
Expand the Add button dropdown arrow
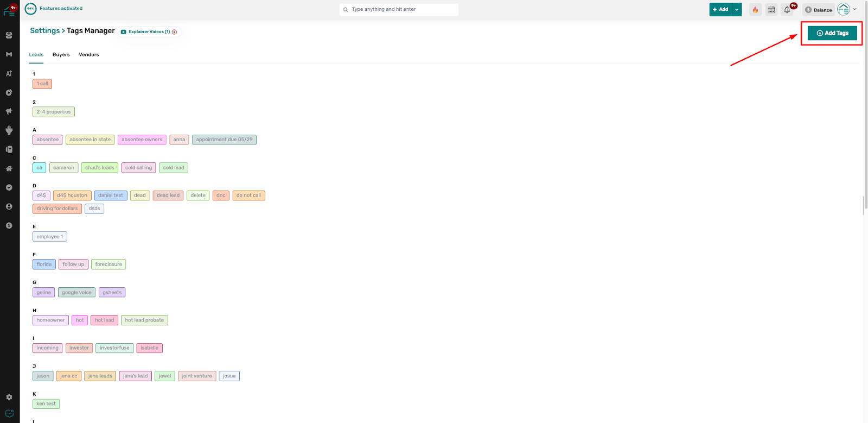click(x=737, y=10)
